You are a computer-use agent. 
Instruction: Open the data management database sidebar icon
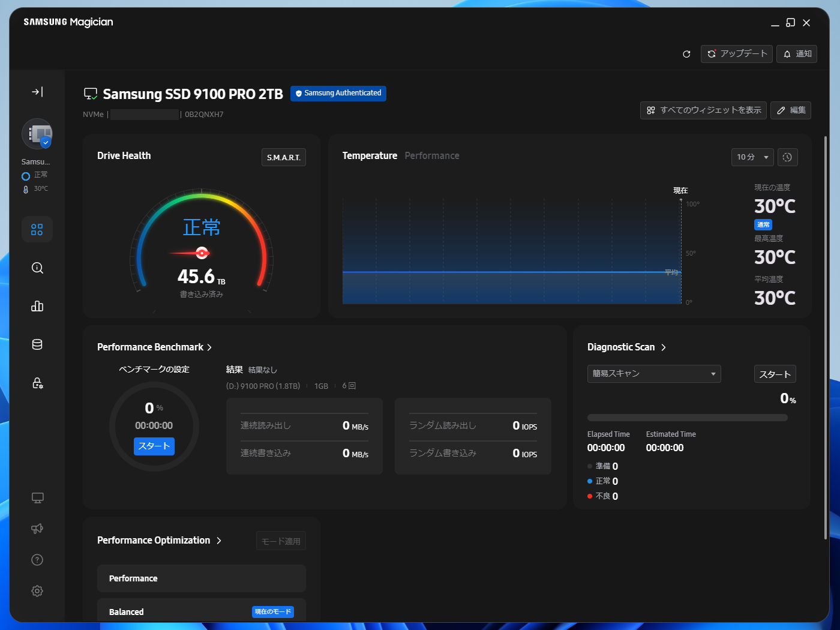point(37,344)
